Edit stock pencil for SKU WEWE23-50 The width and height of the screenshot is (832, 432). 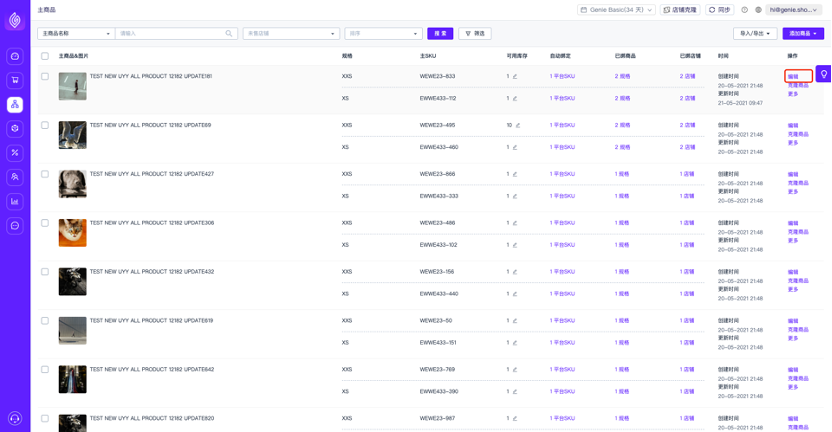coord(515,321)
